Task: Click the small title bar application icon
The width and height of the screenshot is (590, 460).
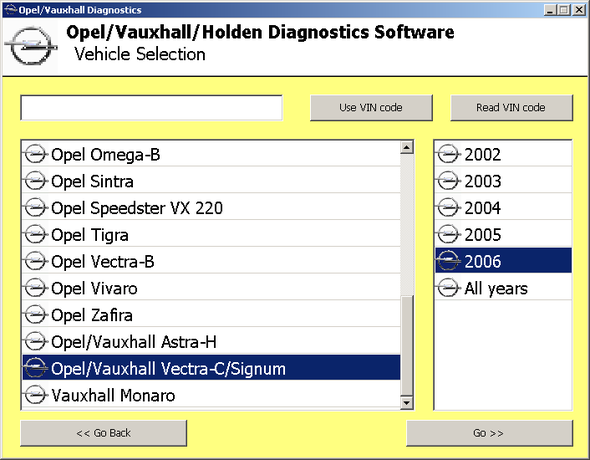Action: point(10,9)
